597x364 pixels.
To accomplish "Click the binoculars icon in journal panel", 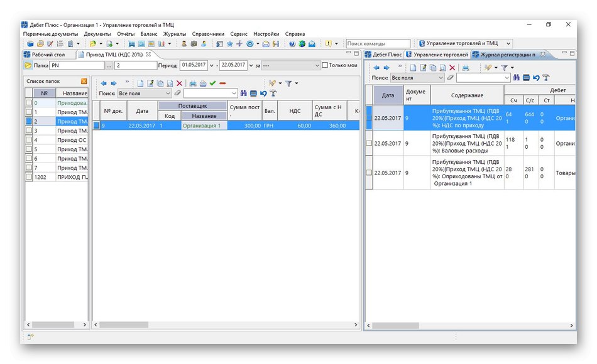I will coord(517,78).
